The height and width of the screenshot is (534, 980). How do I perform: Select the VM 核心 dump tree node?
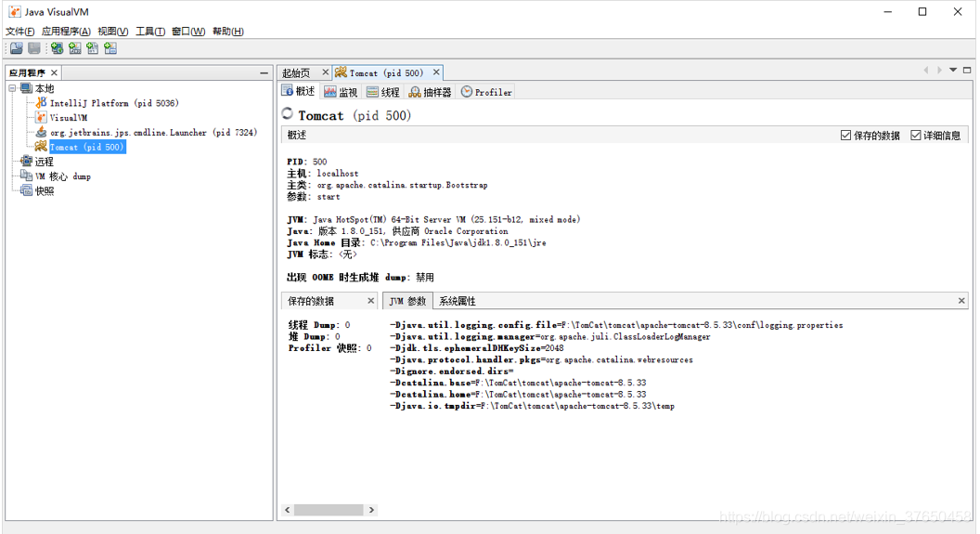click(62, 176)
